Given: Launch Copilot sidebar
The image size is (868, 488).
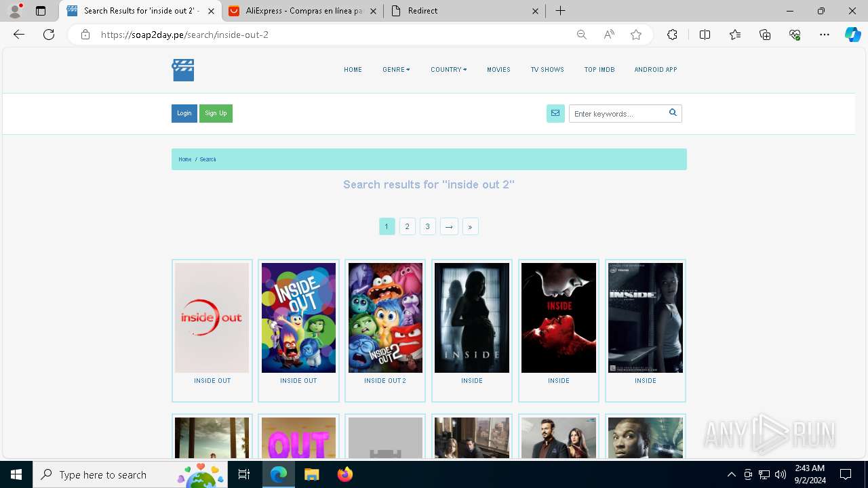Looking at the screenshot, I should click(852, 35).
